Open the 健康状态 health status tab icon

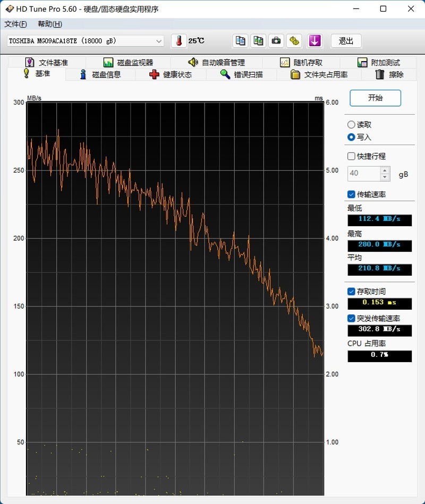154,74
